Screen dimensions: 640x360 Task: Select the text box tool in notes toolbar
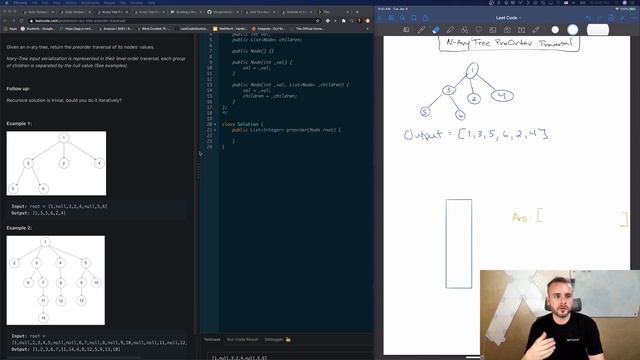[521, 30]
